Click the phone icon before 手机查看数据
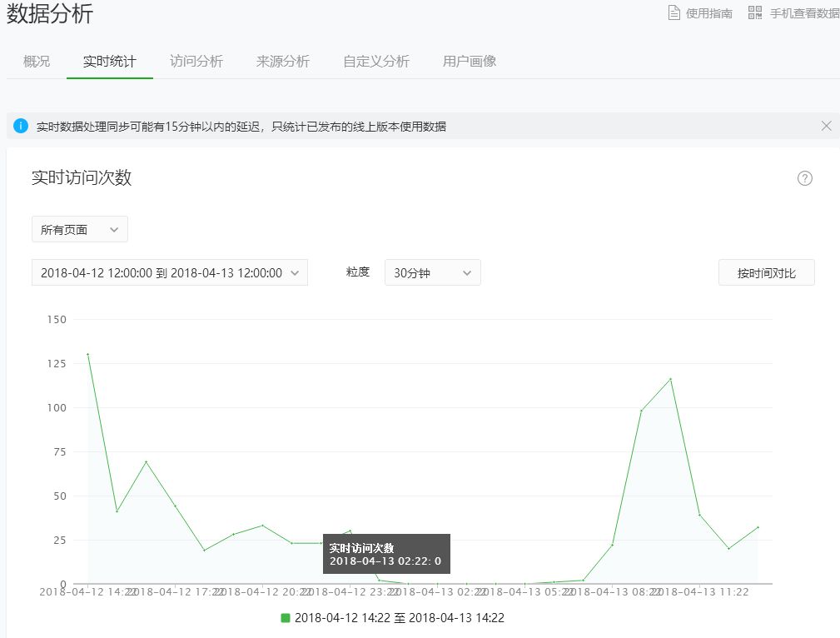Image resolution: width=840 pixels, height=638 pixels. [x=755, y=12]
